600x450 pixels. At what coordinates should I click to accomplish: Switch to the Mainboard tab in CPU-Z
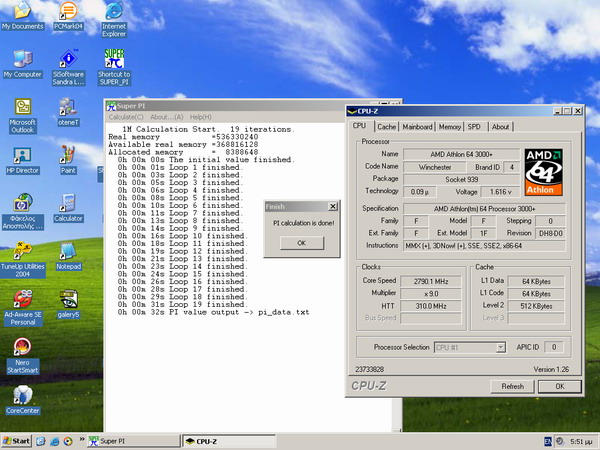pyautogui.click(x=417, y=127)
